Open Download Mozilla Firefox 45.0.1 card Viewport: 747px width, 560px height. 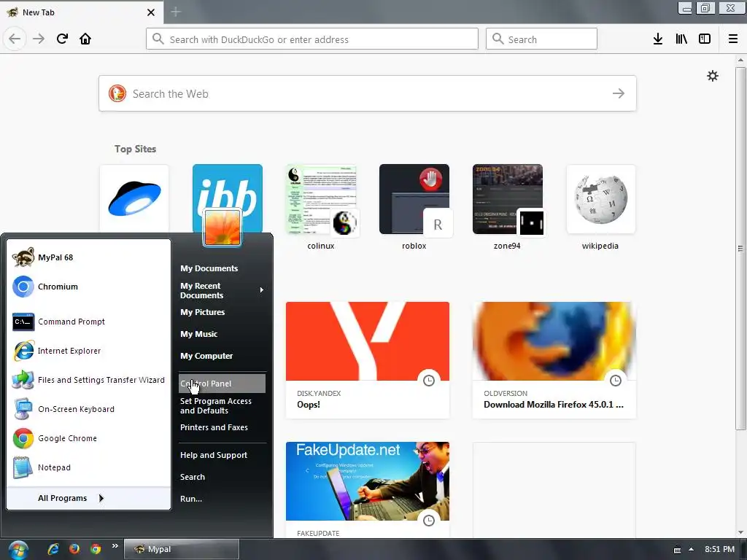click(x=554, y=360)
